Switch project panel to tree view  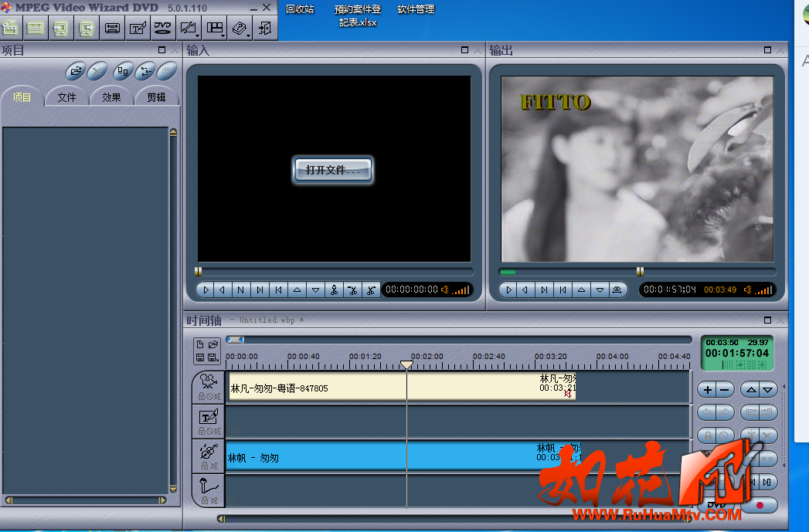145,71
